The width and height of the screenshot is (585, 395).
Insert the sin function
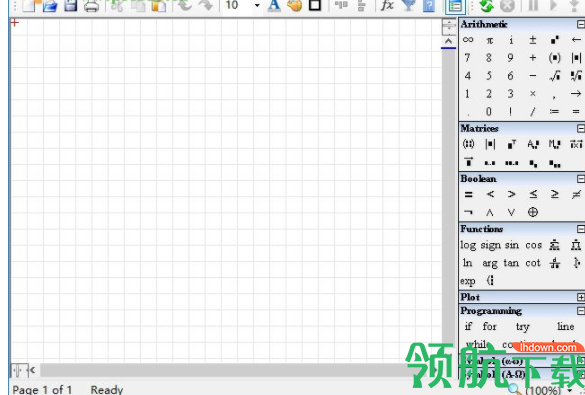click(512, 245)
